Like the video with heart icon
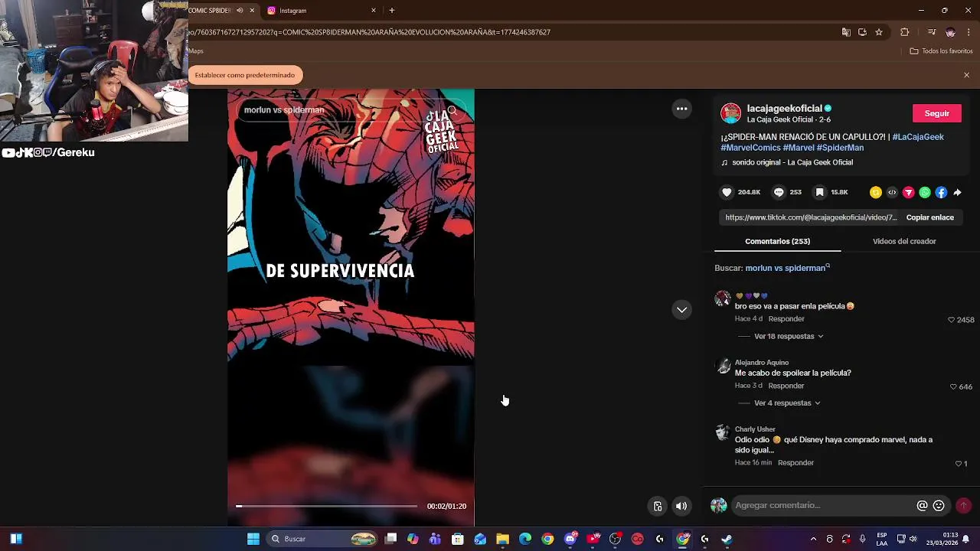The height and width of the screenshot is (551, 980). [x=727, y=192]
